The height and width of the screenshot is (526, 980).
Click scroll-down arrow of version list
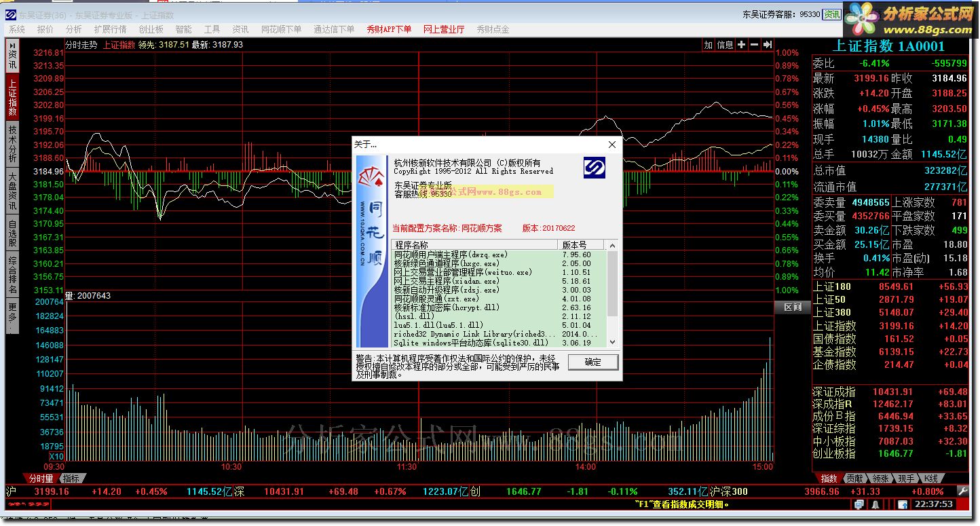(x=613, y=342)
